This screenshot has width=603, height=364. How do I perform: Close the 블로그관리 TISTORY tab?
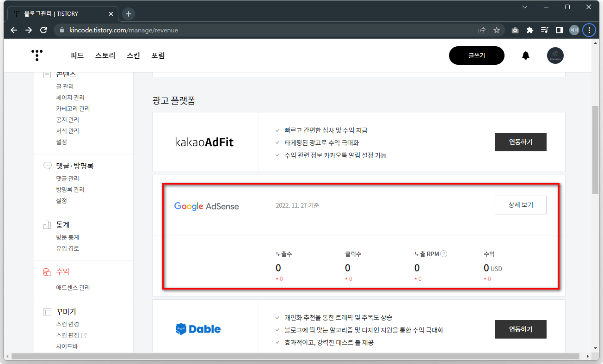111,14
